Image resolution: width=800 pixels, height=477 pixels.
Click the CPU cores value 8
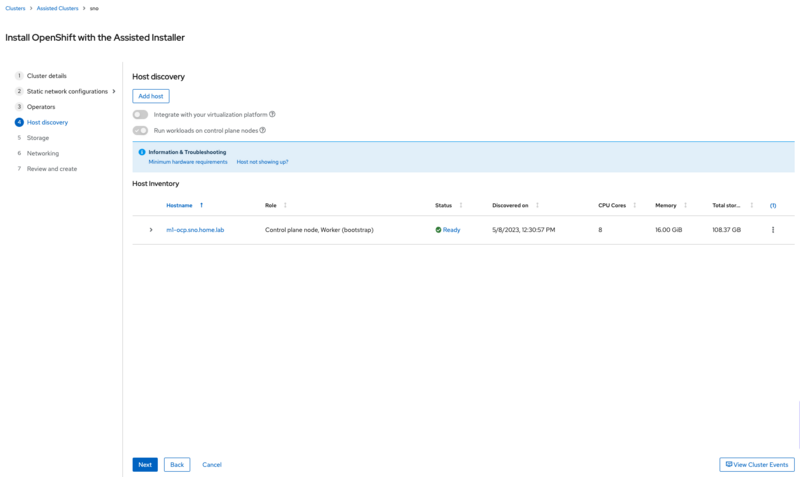click(x=600, y=230)
